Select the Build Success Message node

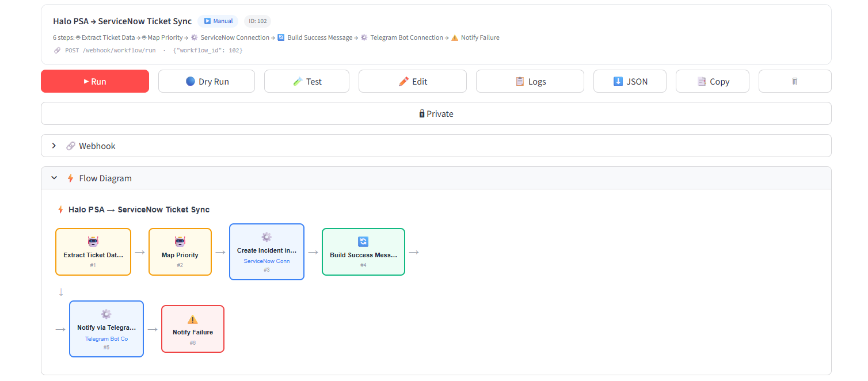click(363, 252)
